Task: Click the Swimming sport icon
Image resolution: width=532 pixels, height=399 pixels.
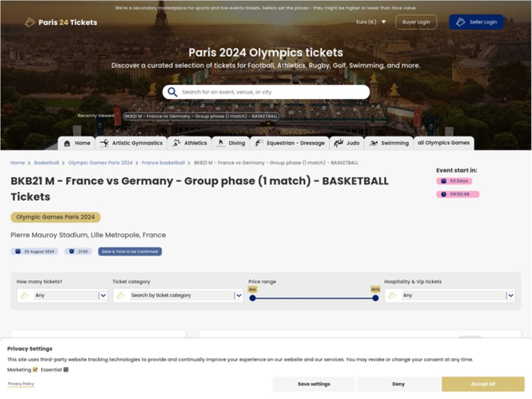Action: coord(373,143)
